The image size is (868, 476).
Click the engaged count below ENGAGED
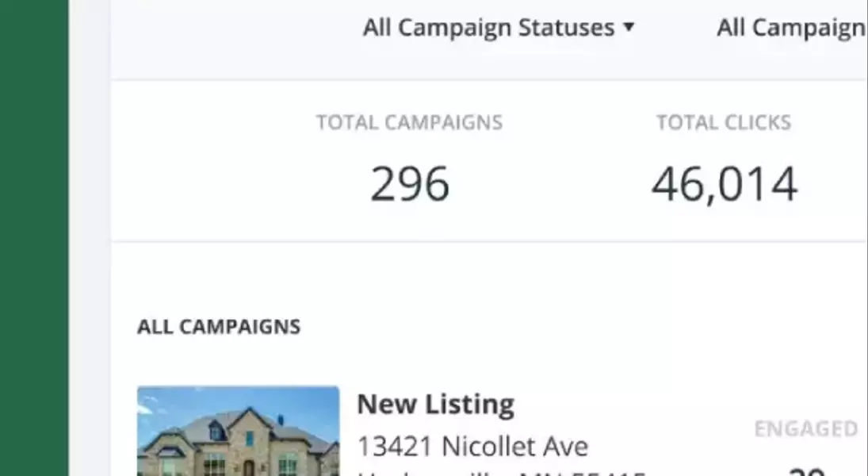(x=807, y=470)
